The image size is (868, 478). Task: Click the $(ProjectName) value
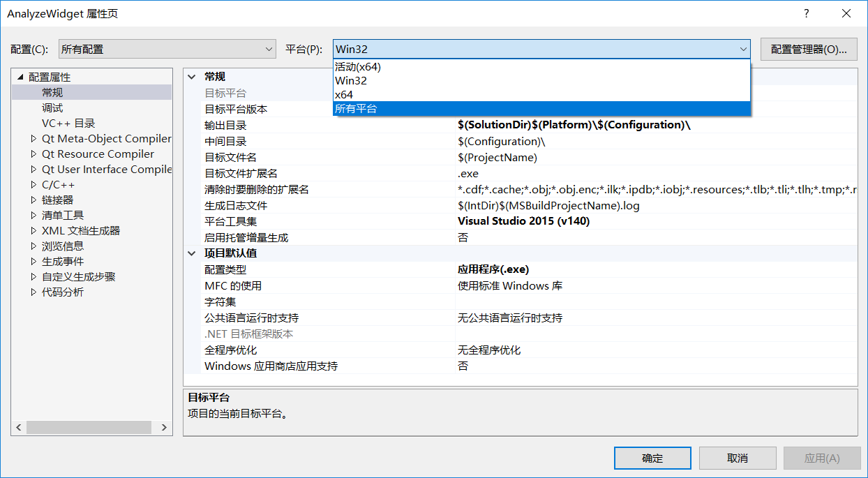point(497,157)
